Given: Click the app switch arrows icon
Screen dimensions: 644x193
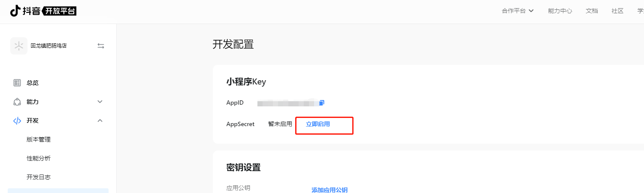Looking at the screenshot, I should click(101, 46).
